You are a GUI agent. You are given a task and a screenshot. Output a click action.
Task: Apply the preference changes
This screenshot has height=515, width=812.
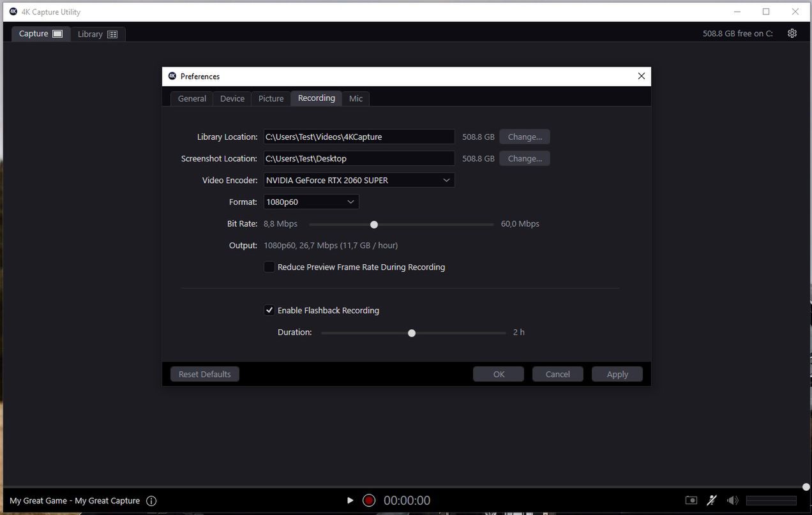[617, 374]
